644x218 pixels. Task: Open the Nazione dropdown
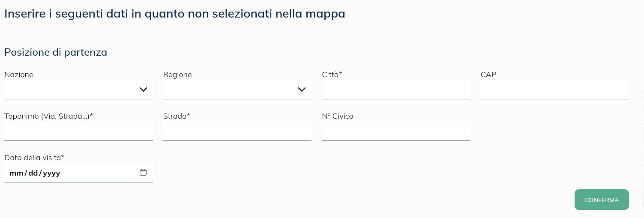pyautogui.click(x=78, y=90)
